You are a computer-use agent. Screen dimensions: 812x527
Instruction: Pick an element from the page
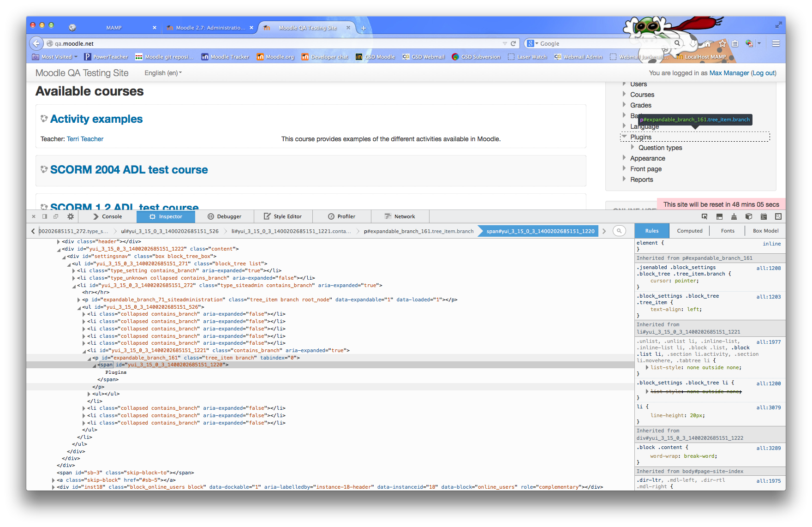pos(705,216)
